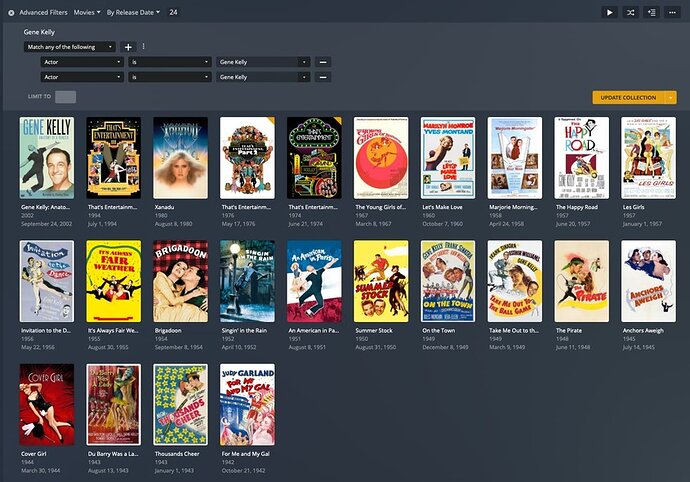The height and width of the screenshot is (482, 690).
Task: Click the Brigadoon title link
Action: [168, 330]
